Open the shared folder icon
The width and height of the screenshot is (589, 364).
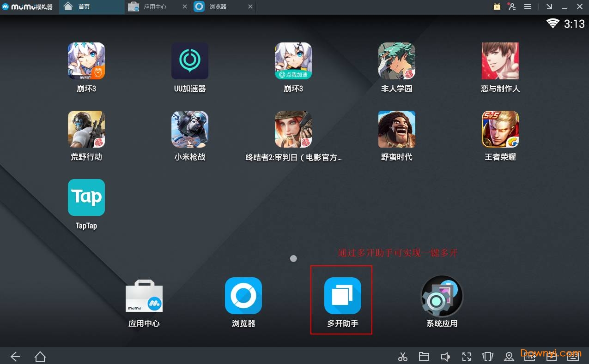(424, 357)
